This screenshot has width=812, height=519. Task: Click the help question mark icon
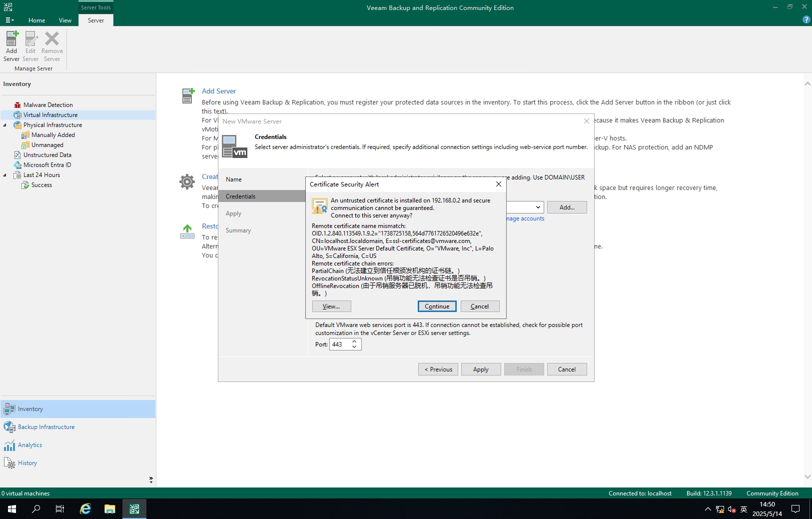click(806, 19)
